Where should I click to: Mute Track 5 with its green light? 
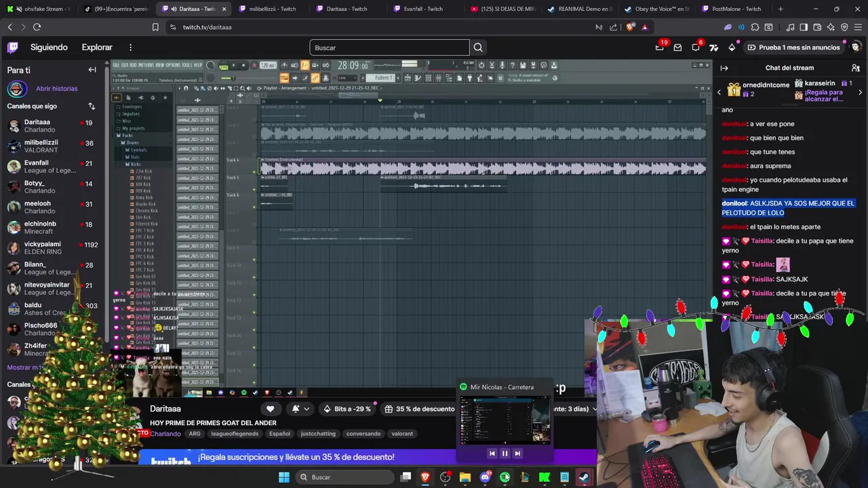pos(254,190)
